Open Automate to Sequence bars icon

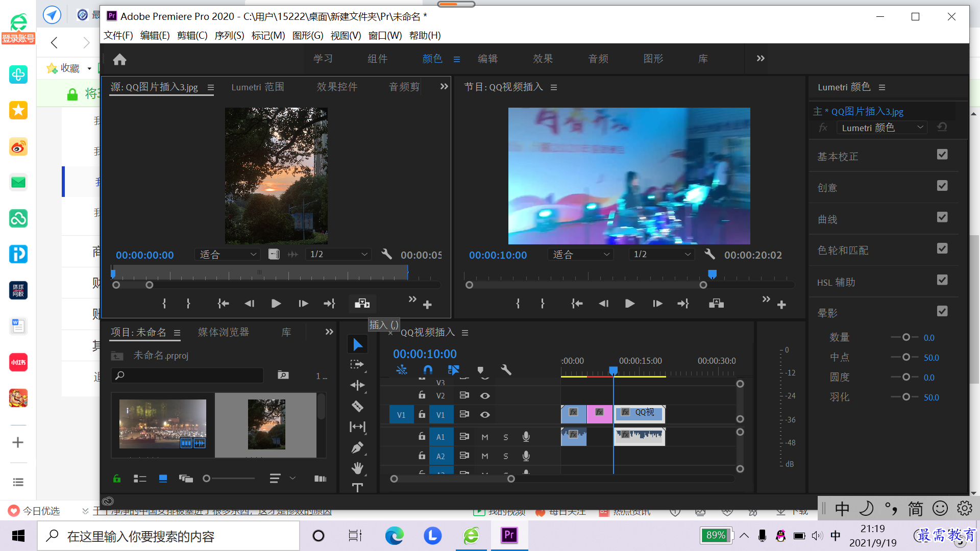(x=320, y=479)
